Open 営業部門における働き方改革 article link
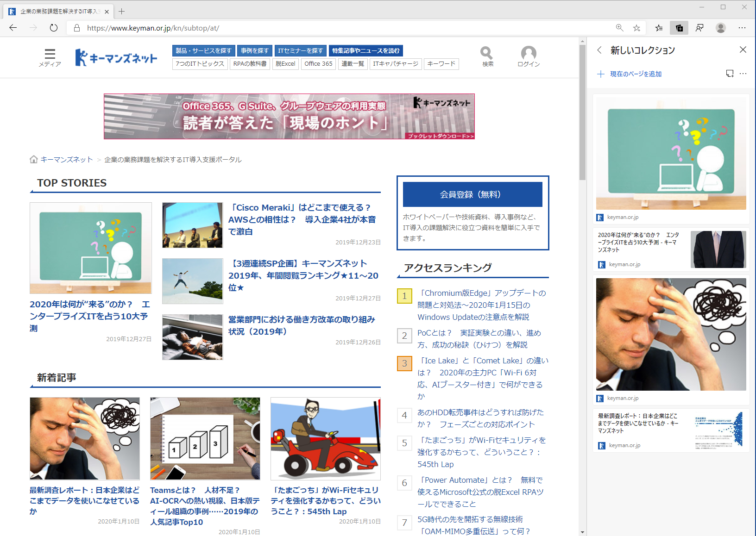The height and width of the screenshot is (536, 756). [x=302, y=325]
